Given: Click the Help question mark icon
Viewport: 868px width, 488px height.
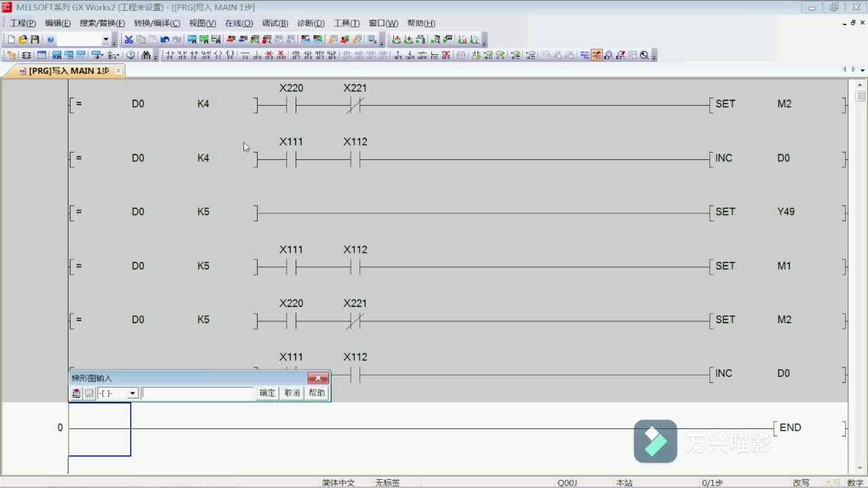Looking at the screenshot, I should (50, 40).
